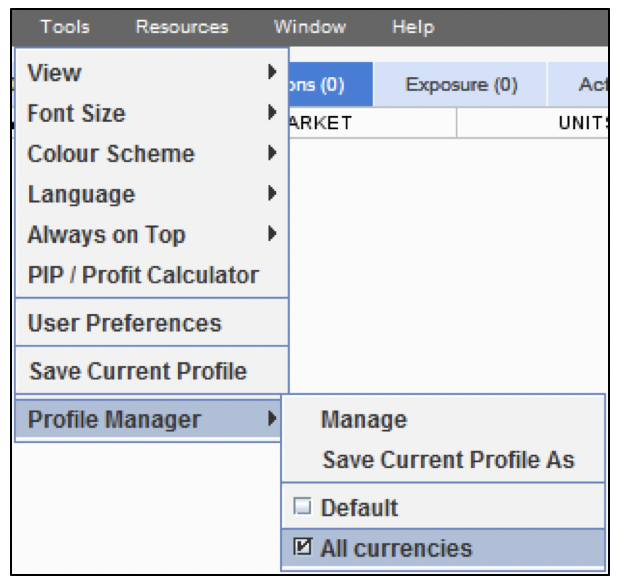Switch to the Exposure (0) tab
The height and width of the screenshot is (584, 620).
461,85
